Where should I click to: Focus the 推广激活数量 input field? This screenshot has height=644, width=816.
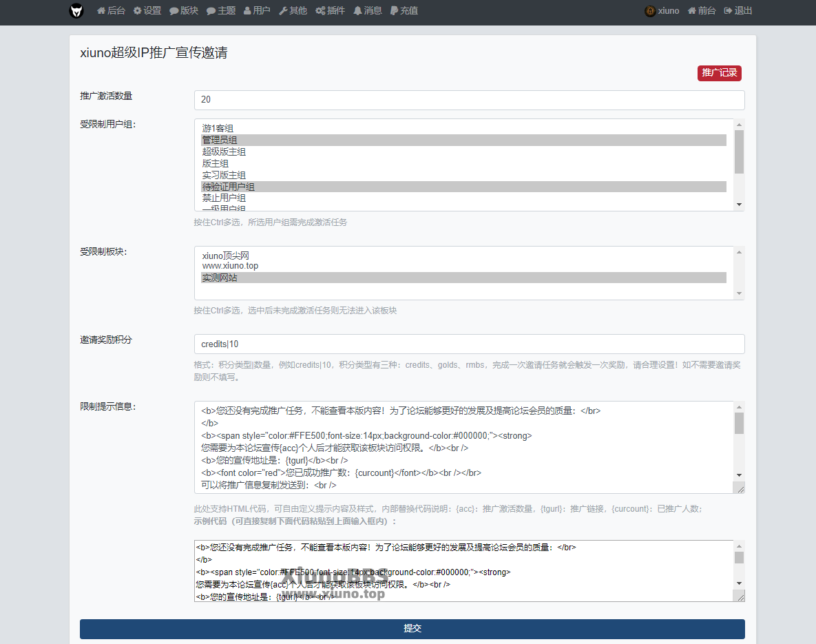469,100
